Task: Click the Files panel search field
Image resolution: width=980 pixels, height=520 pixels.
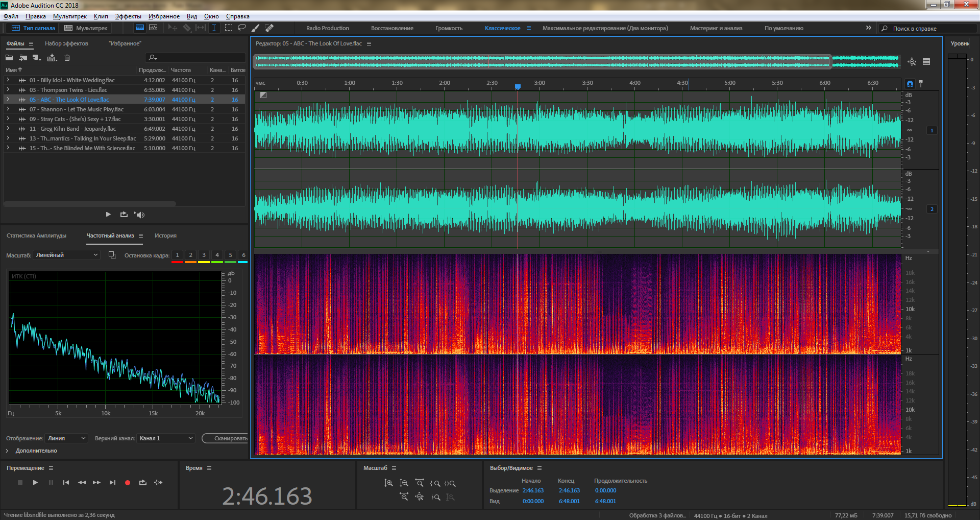Action: (x=195, y=58)
